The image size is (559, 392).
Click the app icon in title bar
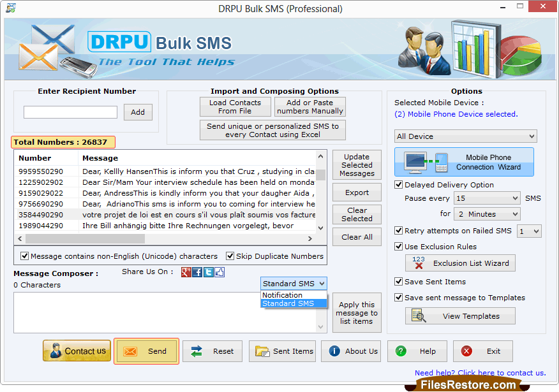click(x=11, y=8)
